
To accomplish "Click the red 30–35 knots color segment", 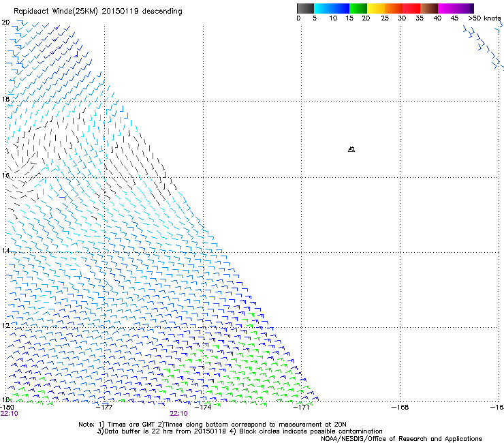I will point(411,8).
